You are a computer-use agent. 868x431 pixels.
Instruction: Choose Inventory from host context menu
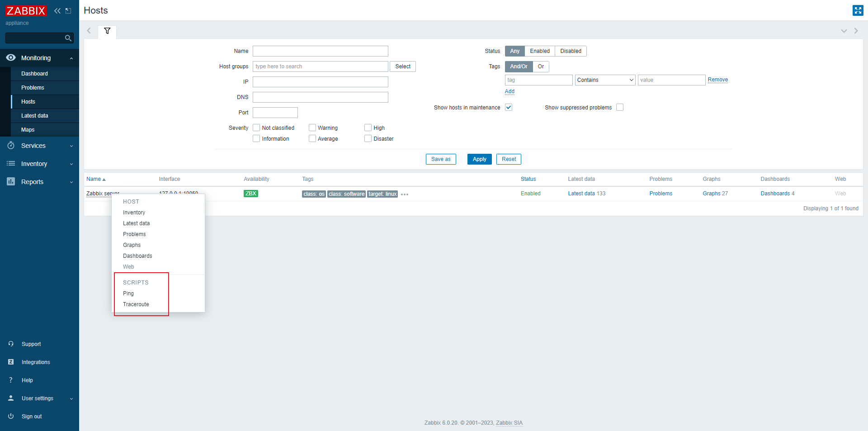pos(158,213)
